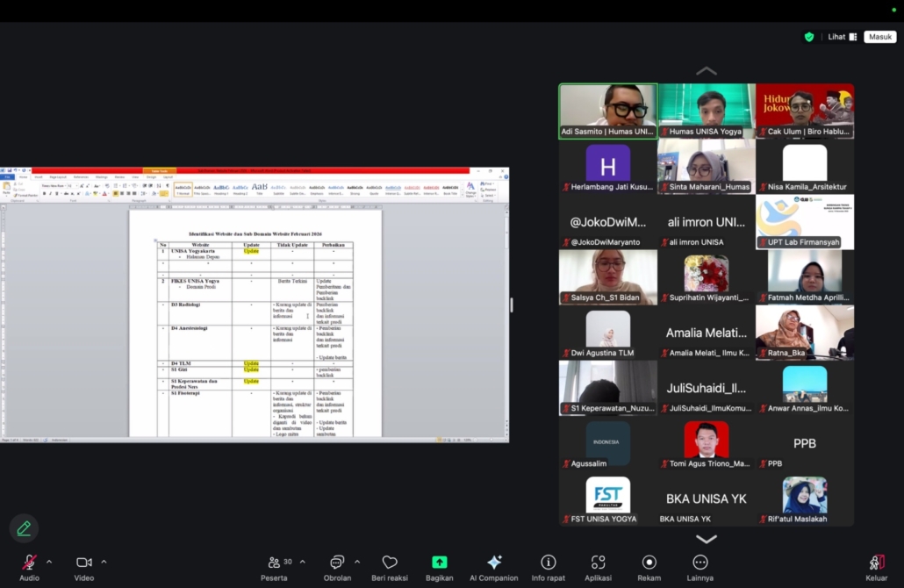This screenshot has height=588, width=904.
Task: Open the Obrolan chat panel
Action: [x=337, y=563]
